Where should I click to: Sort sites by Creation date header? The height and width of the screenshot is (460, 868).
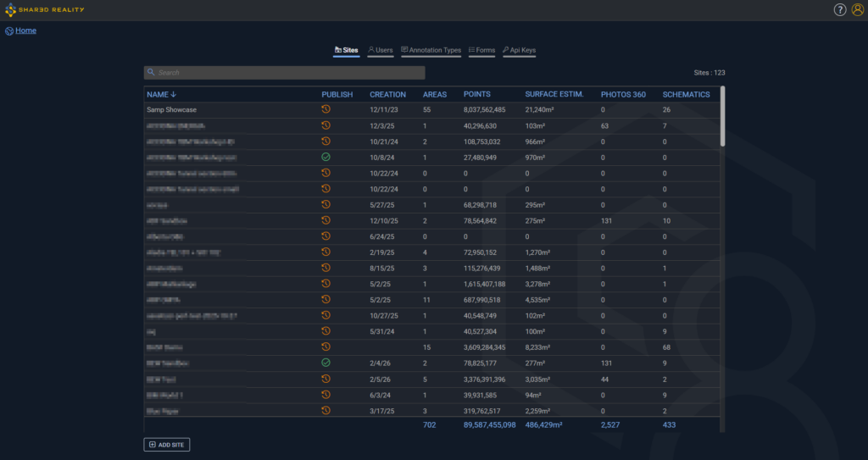[x=387, y=94]
